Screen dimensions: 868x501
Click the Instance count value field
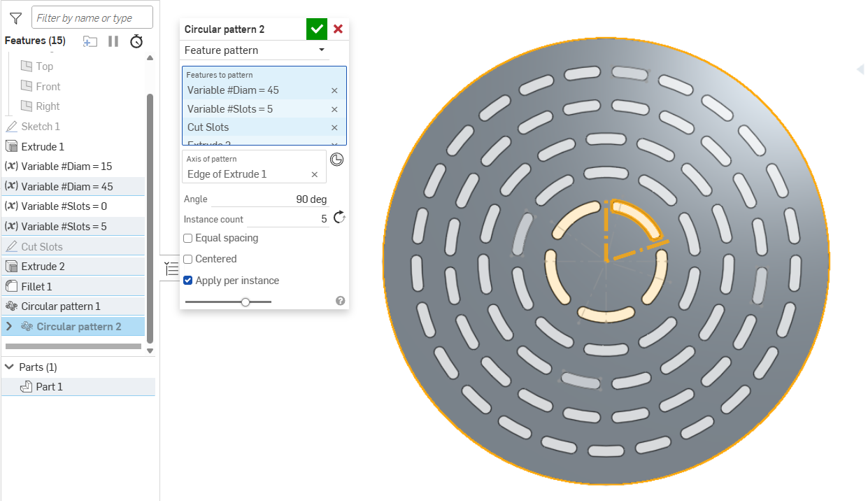coord(287,219)
